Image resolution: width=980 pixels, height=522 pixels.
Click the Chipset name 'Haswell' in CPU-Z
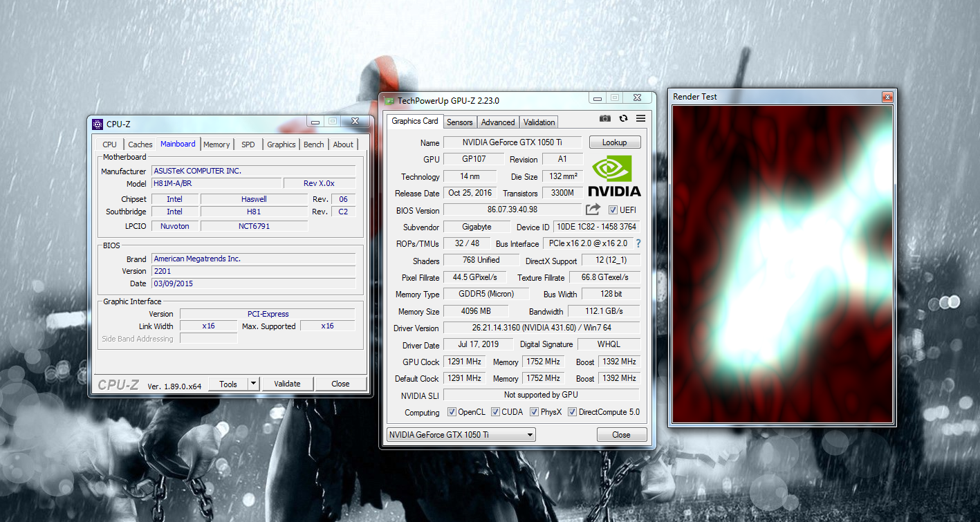[x=254, y=199]
